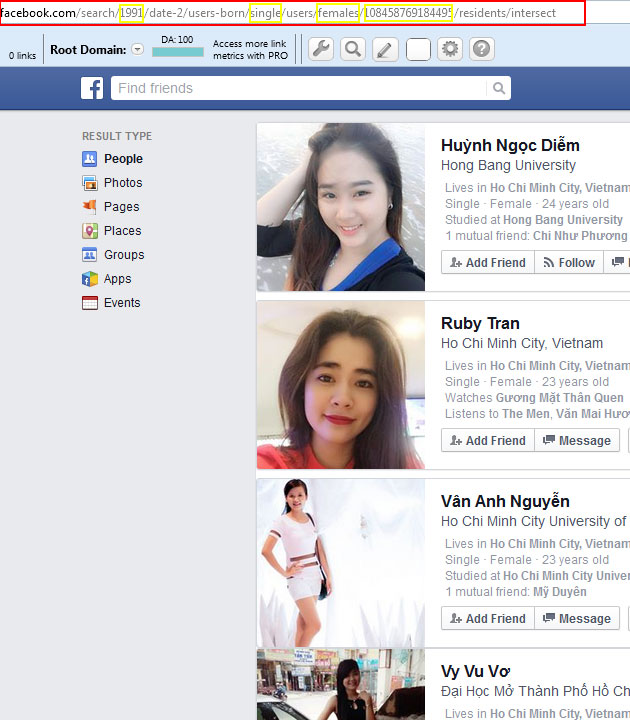Viewport: 630px width, 720px height.
Task: Click the search magnifier in Find friends box
Action: pos(499,89)
